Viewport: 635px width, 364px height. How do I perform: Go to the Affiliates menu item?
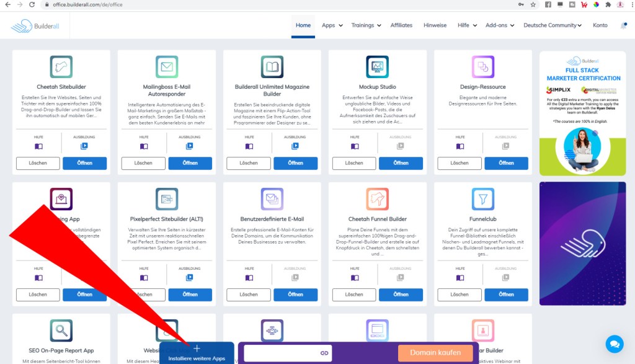click(x=401, y=25)
